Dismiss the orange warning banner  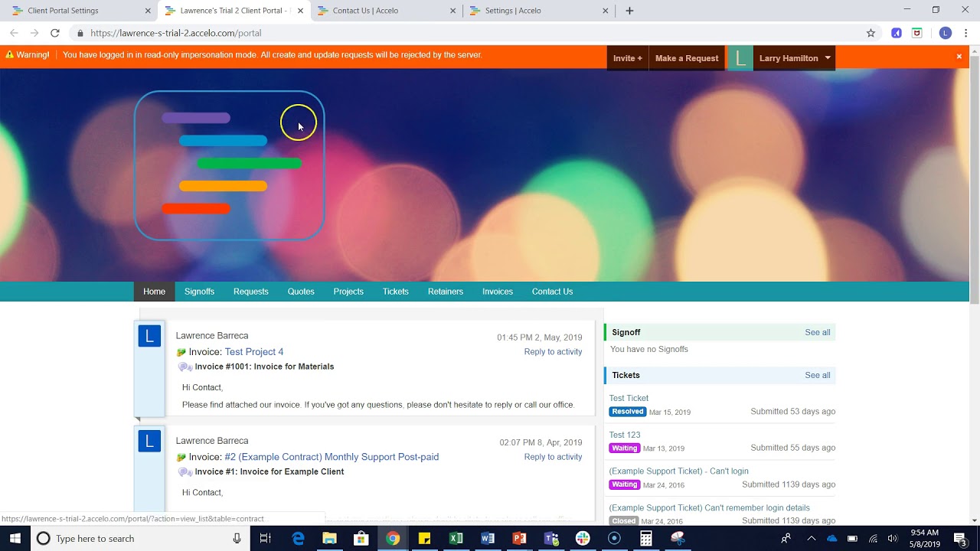tap(959, 56)
